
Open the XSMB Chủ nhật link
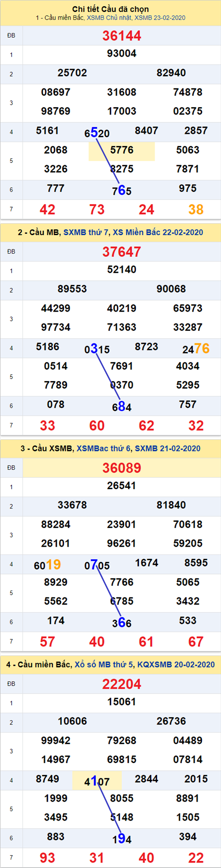pyautogui.click(x=109, y=18)
